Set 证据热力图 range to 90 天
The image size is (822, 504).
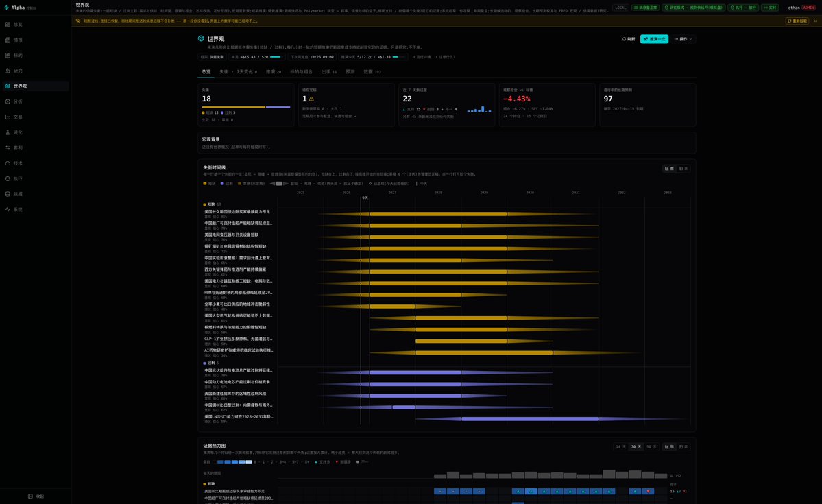651,447
